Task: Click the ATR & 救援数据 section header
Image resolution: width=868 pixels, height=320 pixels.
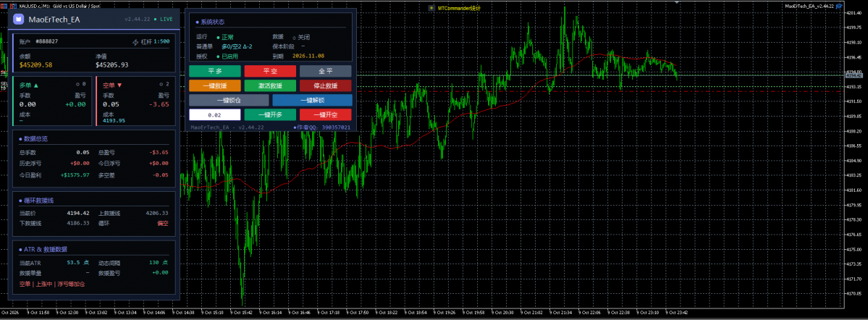Action: tap(43, 250)
